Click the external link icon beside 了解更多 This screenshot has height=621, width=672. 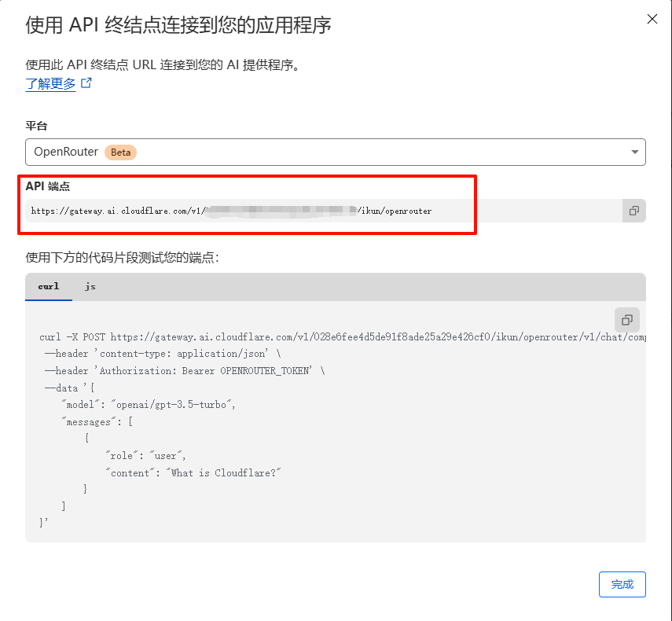(86, 83)
